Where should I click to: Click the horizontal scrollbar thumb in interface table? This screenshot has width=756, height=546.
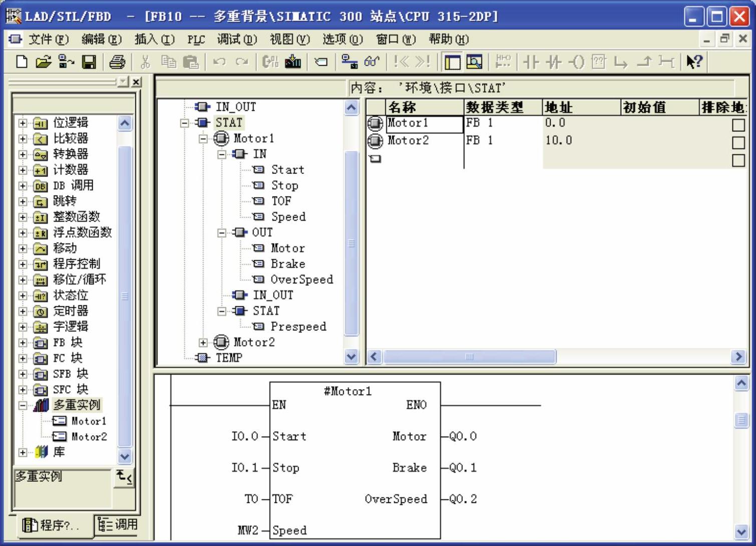click(469, 356)
